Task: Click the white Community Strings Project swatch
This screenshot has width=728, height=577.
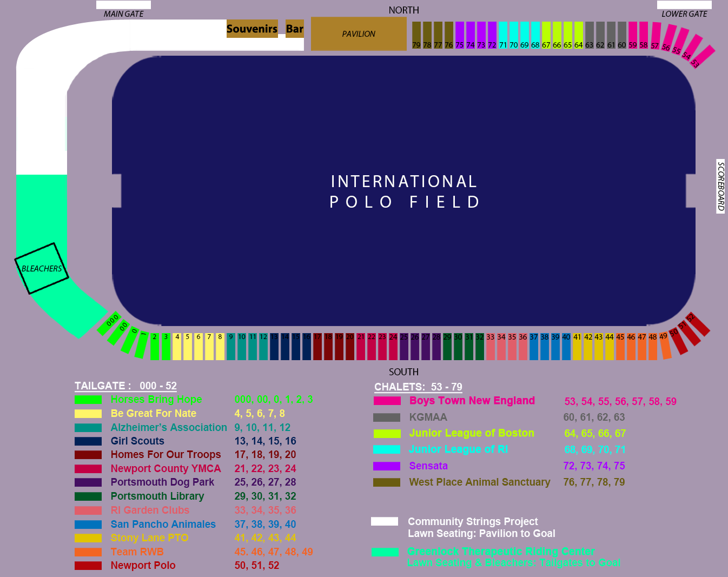Action: click(385, 521)
